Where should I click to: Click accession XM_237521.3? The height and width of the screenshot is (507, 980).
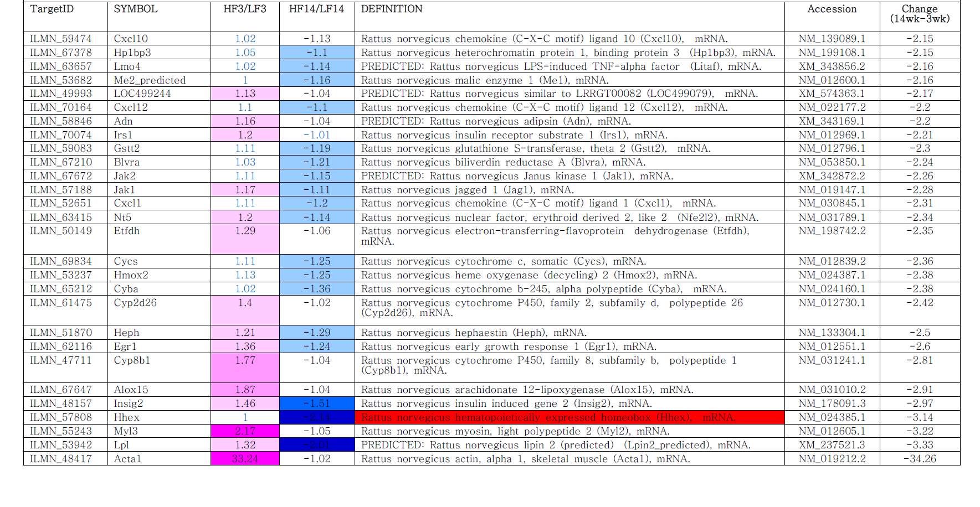click(x=832, y=445)
